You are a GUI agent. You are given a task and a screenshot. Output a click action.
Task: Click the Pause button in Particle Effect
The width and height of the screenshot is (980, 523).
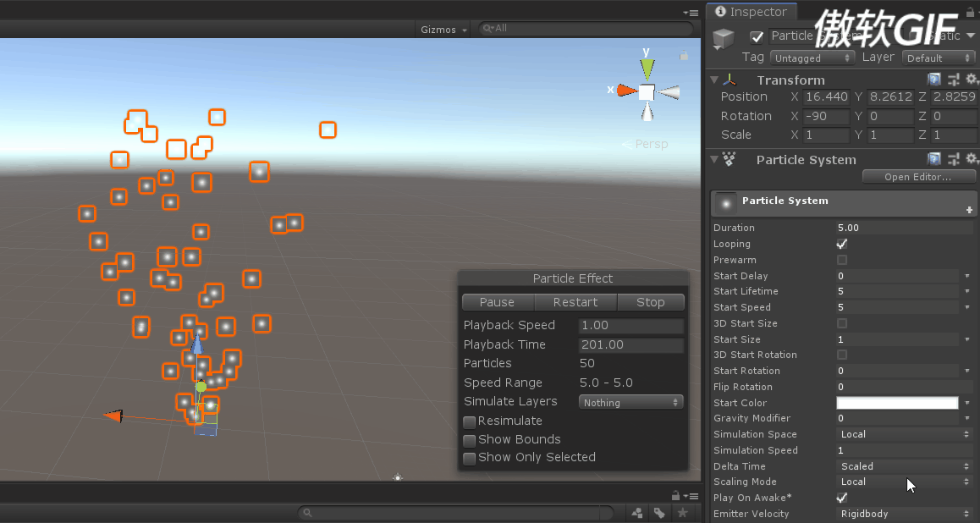pos(498,302)
